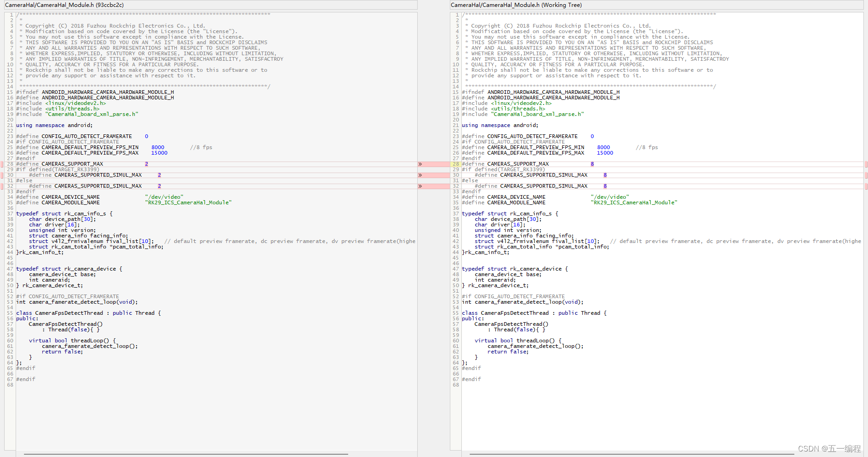
Task: Click '#ifndef ANDROID_HARDWARE_CAMERA_HARDWARE_MODULE_H' in left pane
Action: 95,93
